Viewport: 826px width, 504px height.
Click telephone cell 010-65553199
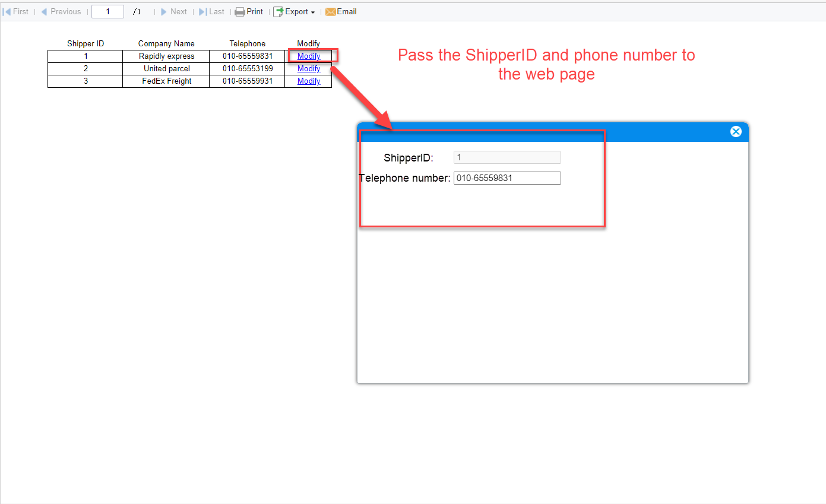pos(248,69)
